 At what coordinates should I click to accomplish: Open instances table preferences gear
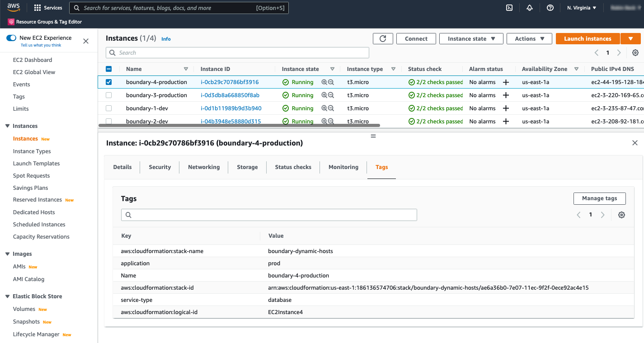[x=635, y=53]
